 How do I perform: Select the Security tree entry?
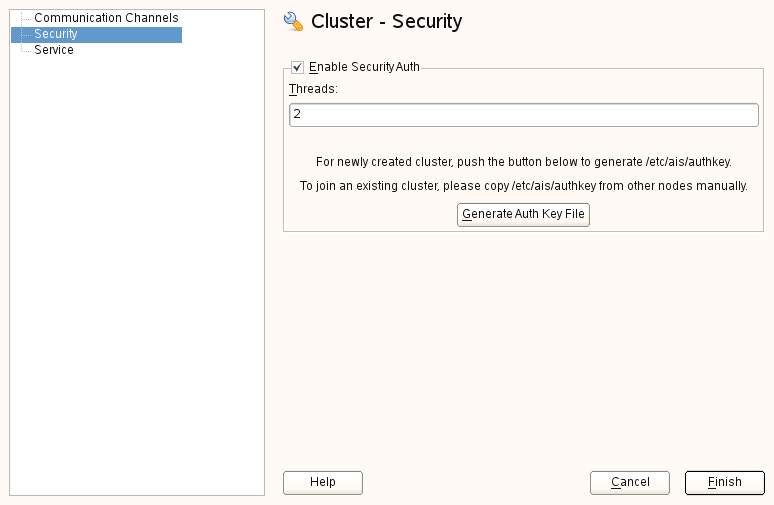click(x=56, y=34)
